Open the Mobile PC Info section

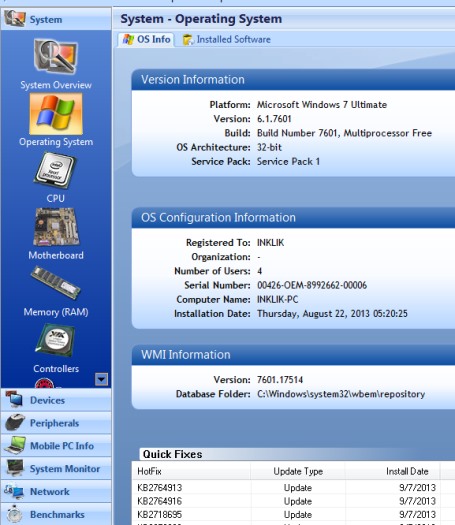pos(56,445)
